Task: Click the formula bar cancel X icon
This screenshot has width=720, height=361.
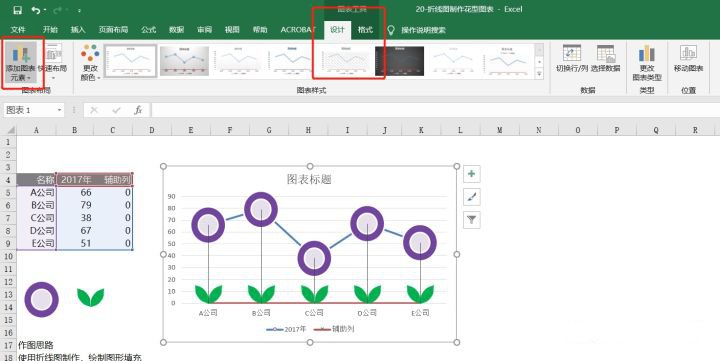Action: pyautogui.click(x=94, y=110)
